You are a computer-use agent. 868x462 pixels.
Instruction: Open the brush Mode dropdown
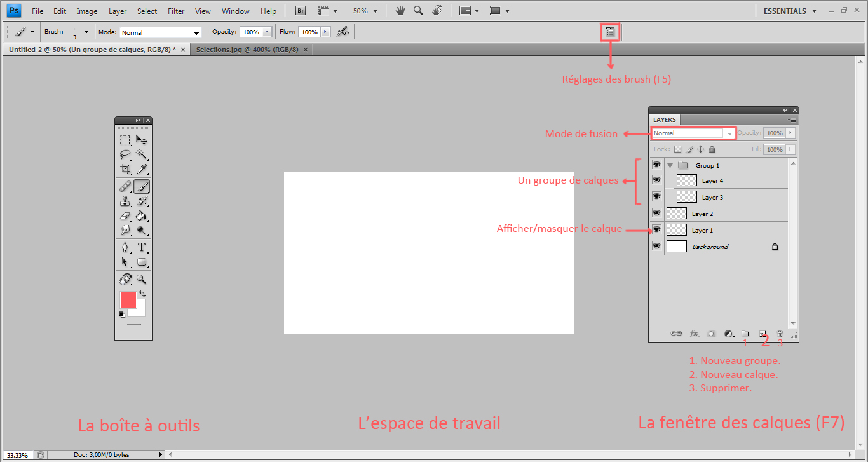(x=160, y=32)
